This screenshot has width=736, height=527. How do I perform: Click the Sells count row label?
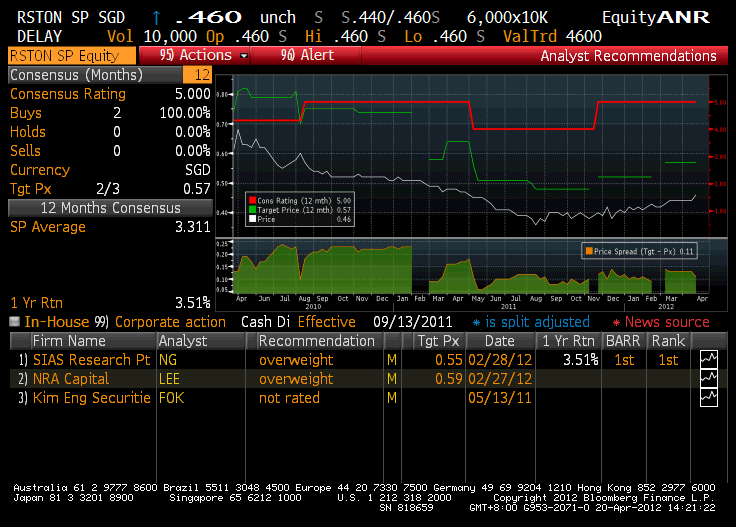coord(25,151)
